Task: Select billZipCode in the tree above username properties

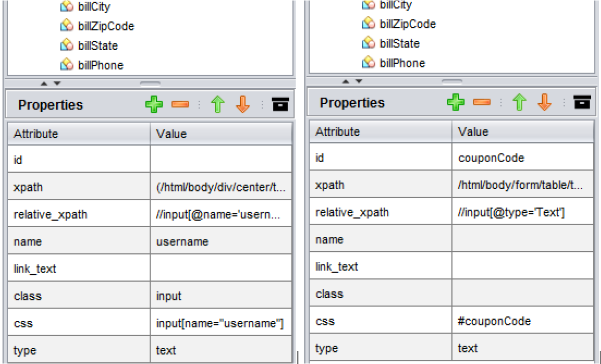Action: pos(106,26)
